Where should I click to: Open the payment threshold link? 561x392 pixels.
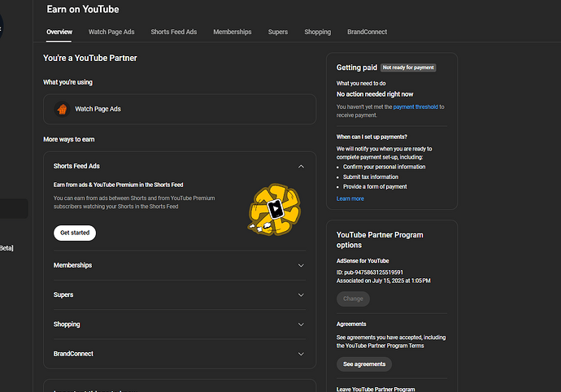click(415, 107)
